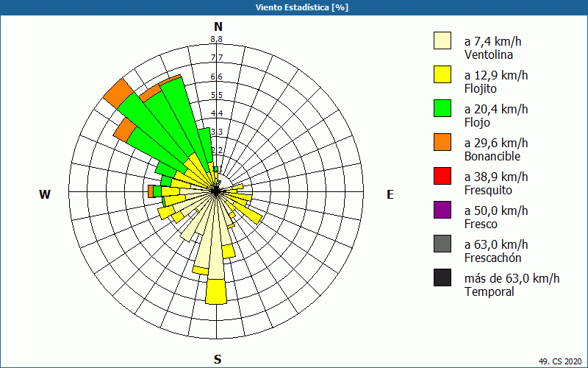Viewport: 588px width, 368px height.
Task: Click the 'a 63,0 km/h' legend text
Action: point(495,244)
